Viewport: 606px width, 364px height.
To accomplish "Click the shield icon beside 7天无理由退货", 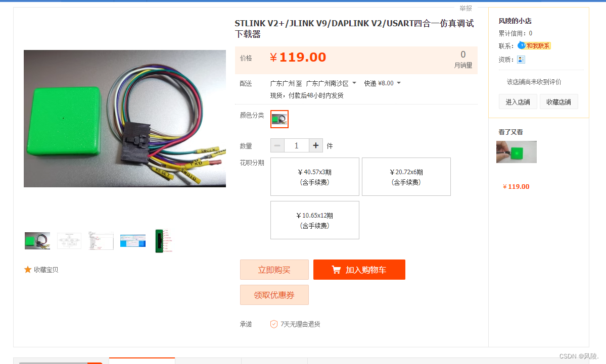I will click(x=273, y=324).
